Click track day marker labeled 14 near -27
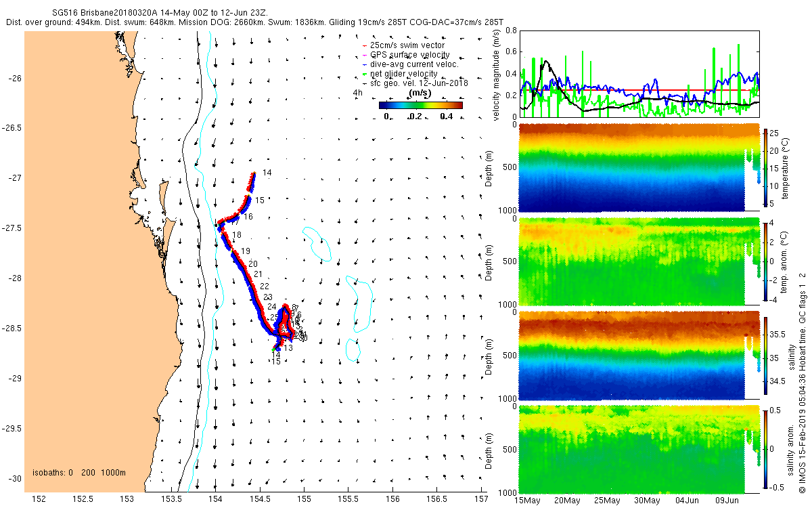The width and height of the screenshot is (812, 508). 267,173
